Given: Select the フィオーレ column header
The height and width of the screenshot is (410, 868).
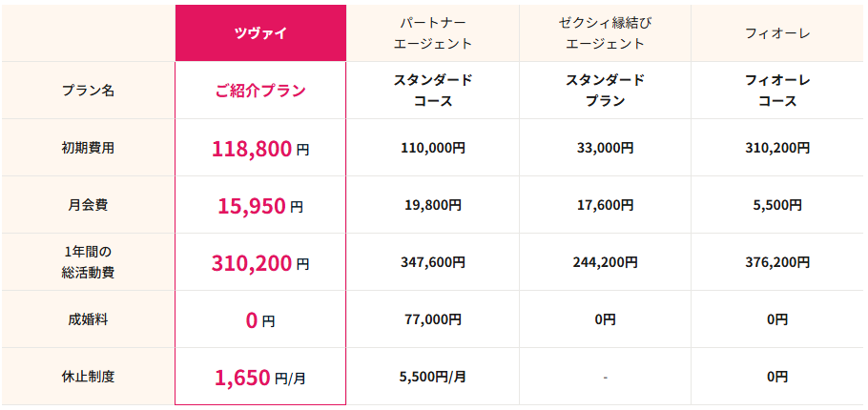Looking at the screenshot, I should (x=777, y=33).
